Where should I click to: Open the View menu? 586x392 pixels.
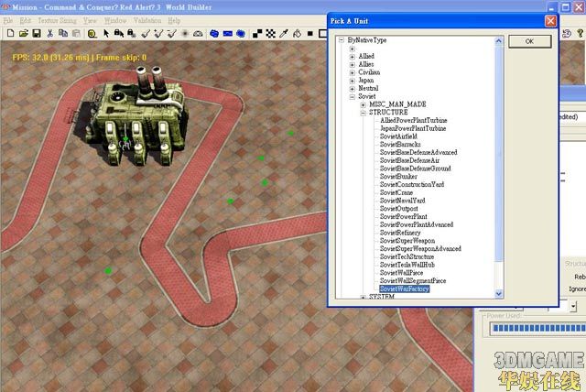coord(90,20)
